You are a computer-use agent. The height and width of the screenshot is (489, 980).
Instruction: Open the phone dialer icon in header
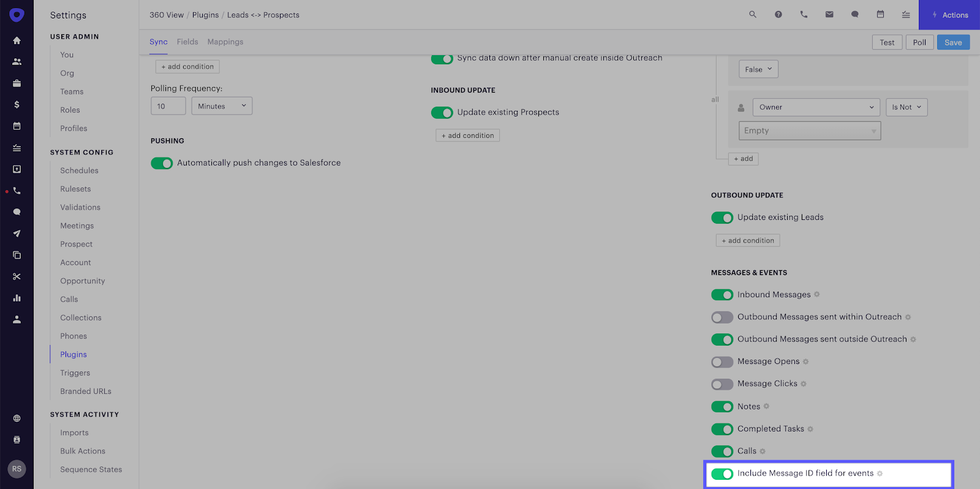[x=804, y=15]
